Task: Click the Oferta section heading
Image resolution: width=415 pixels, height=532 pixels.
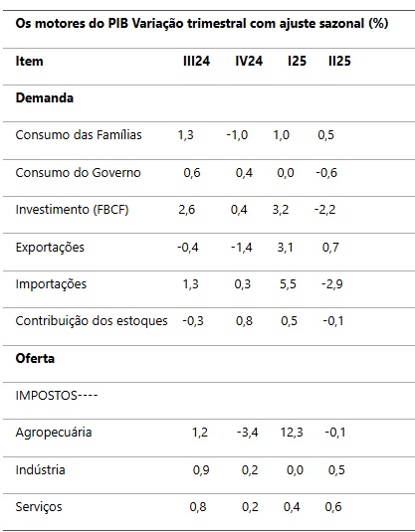Action: [x=35, y=358]
